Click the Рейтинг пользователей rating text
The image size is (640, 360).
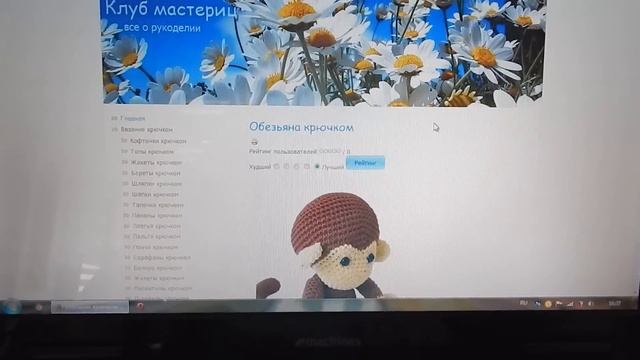click(x=283, y=151)
